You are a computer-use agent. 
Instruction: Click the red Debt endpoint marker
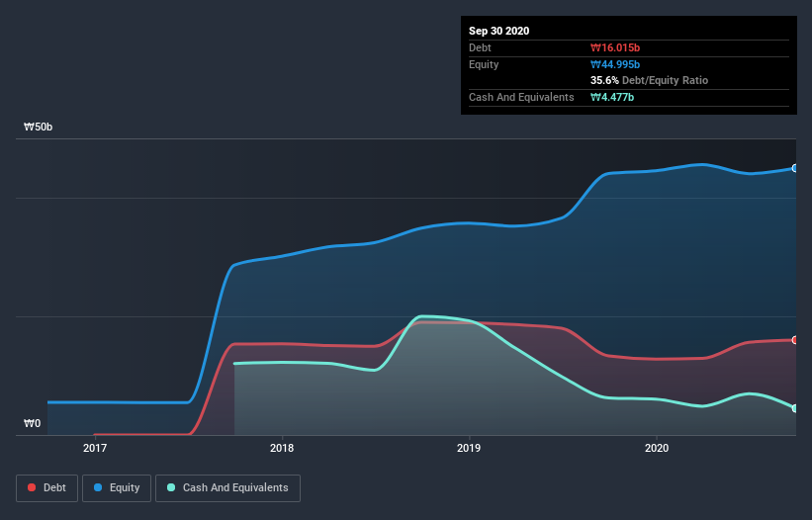click(795, 340)
